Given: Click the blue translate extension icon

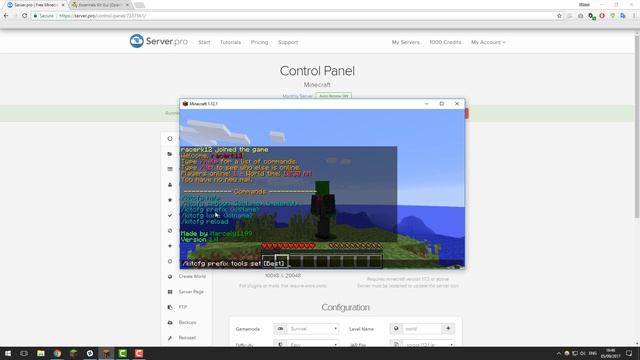Looking at the screenshot, I should (x=623, y=16).
